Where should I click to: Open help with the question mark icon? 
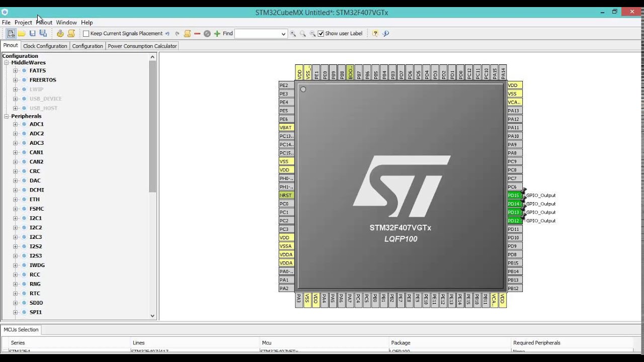coord(375,34)
